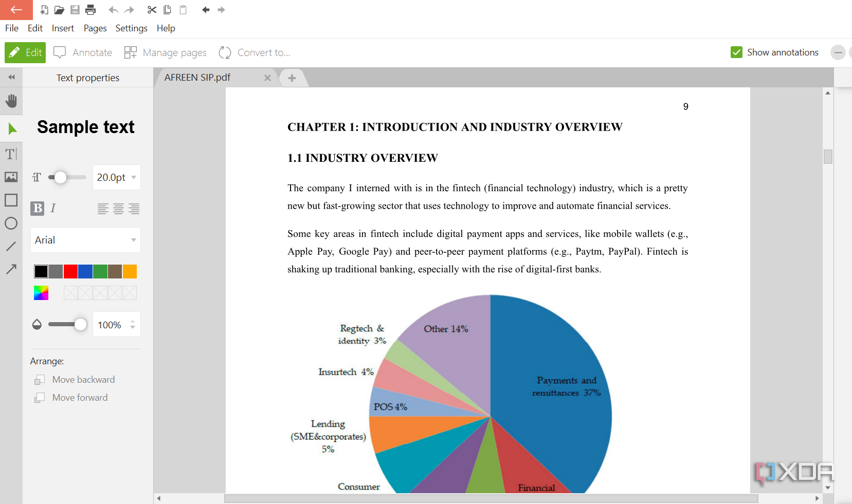
Task: Redo the last action
Action: click(x=129, y=10)
